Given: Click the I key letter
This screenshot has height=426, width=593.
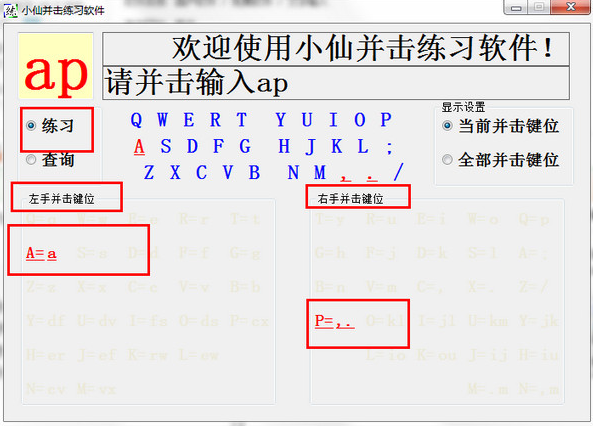Looking at the screenshot, I should 333,120.
